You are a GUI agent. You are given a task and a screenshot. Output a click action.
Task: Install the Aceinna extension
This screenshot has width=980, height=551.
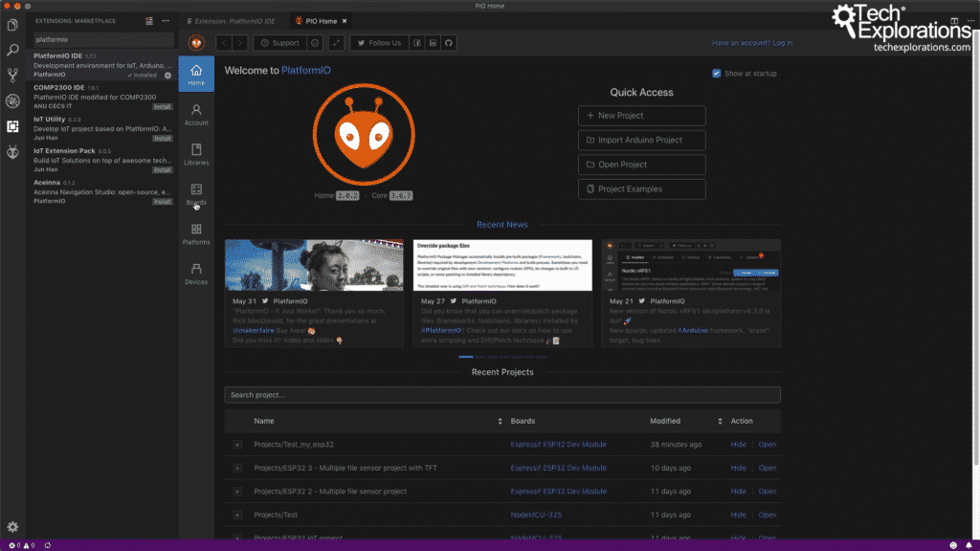[163, 202]
